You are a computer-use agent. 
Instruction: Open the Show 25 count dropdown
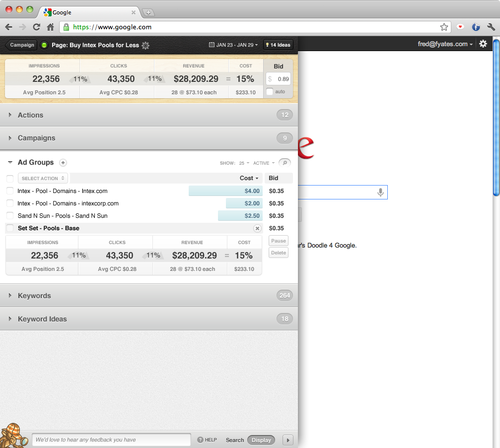244,163
